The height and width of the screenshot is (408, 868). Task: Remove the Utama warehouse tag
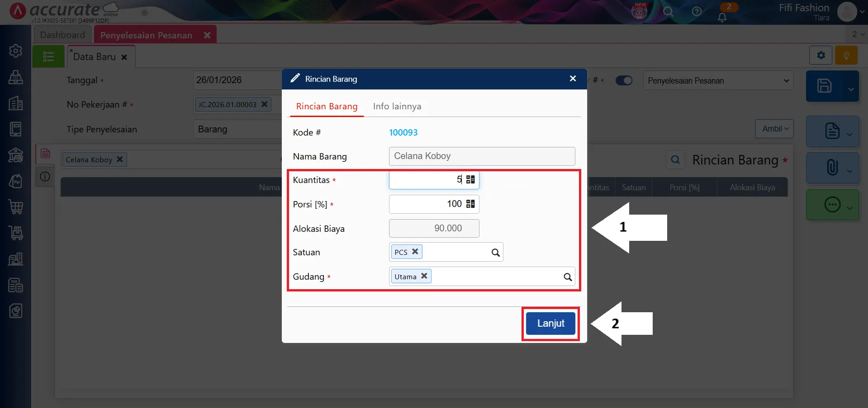coord(424,276)
